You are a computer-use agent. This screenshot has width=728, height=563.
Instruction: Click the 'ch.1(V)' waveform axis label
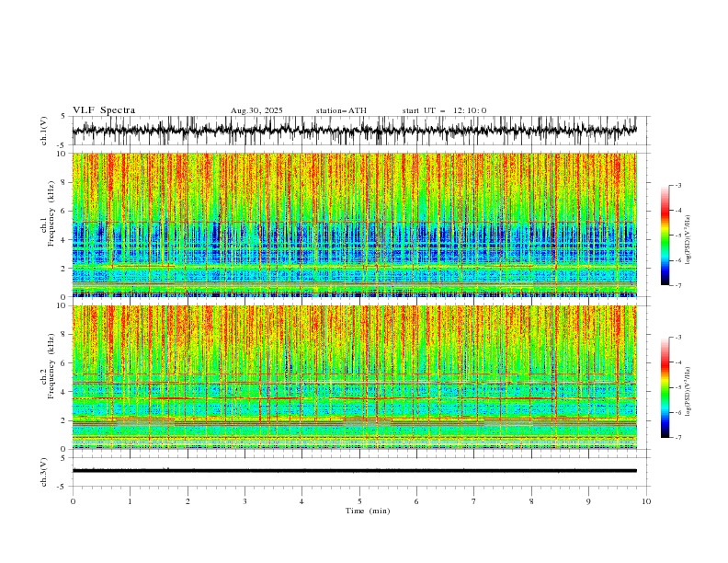coord(44,131)
